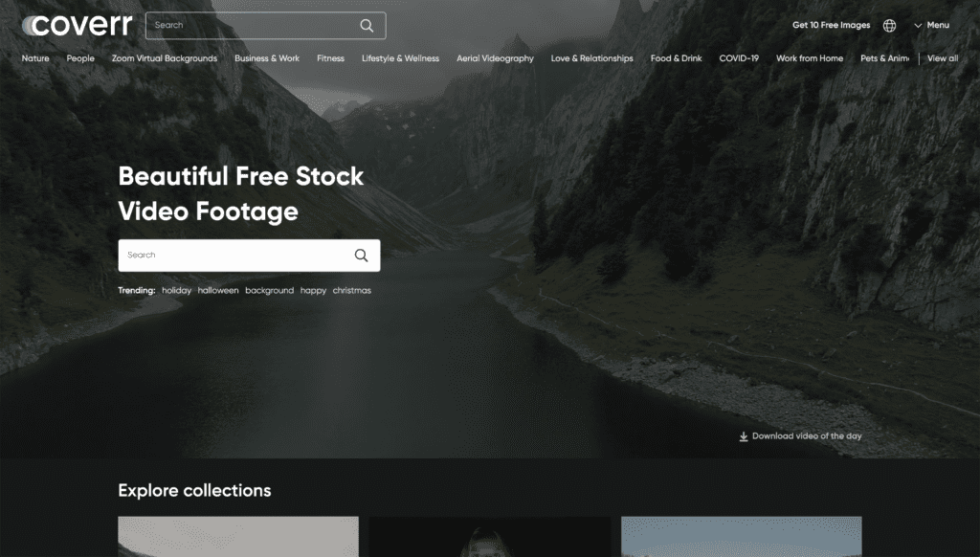This screenshot has height=557, width=980.
Task: Click the hero search magnifier icon
Action: click(361, 256)
